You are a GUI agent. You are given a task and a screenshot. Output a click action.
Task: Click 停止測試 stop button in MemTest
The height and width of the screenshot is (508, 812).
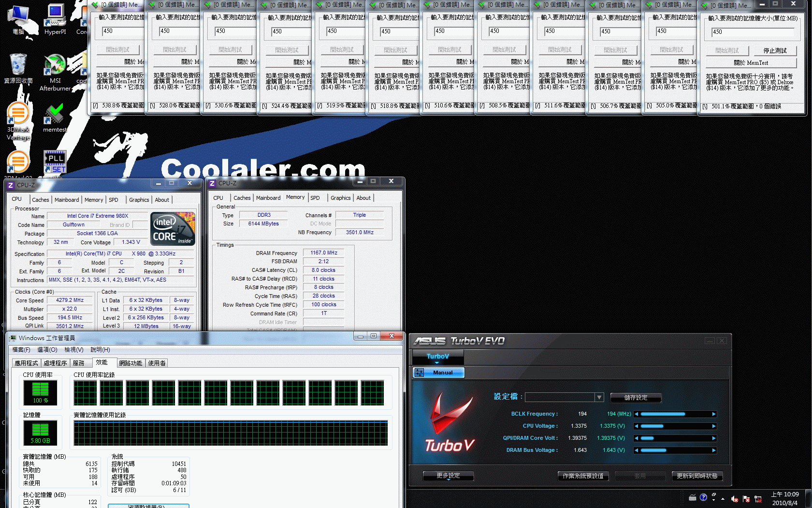pyautogui.click(x=775, y=51)
